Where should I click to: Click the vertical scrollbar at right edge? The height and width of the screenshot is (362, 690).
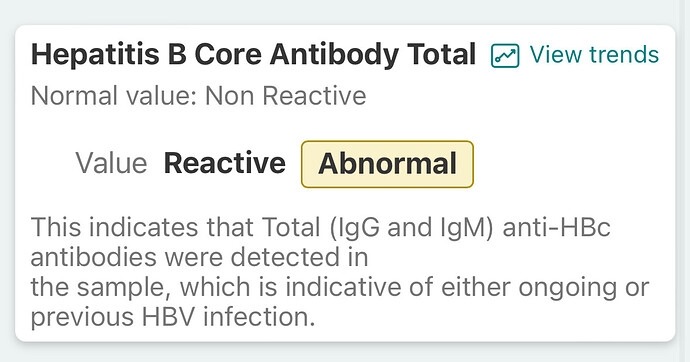click(x=684, y=181)
